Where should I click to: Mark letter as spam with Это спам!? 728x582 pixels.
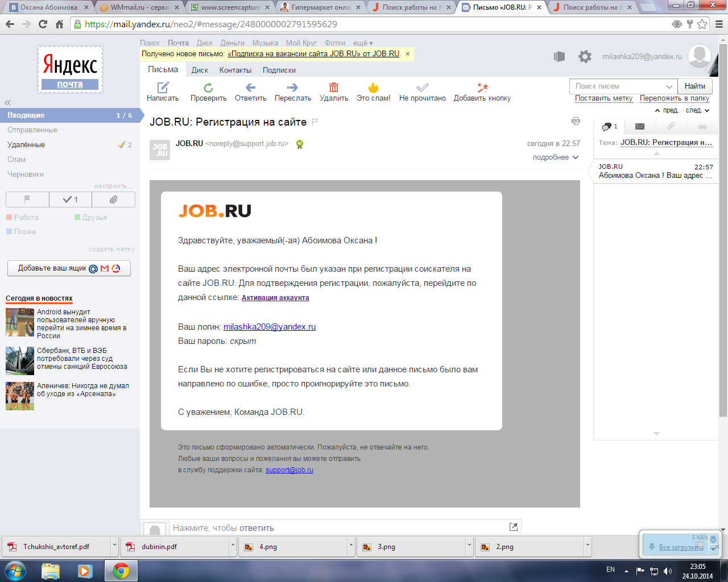pyautogui.click(x=373, y=92)
